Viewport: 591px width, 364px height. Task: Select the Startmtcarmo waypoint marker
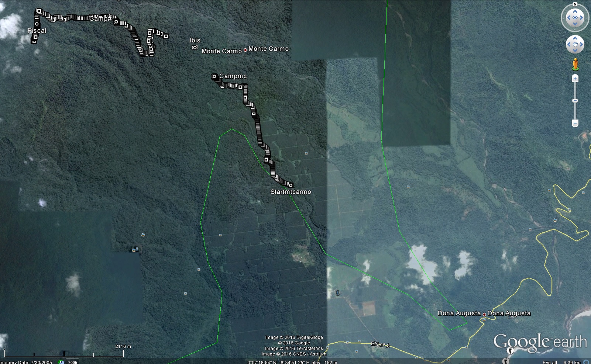pyautogui.click(x=291, y=185)
